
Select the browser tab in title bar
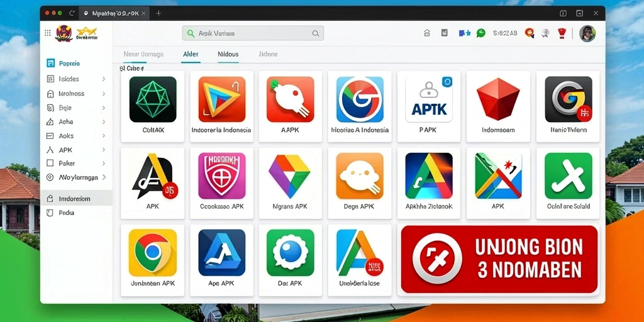point(114,13)
